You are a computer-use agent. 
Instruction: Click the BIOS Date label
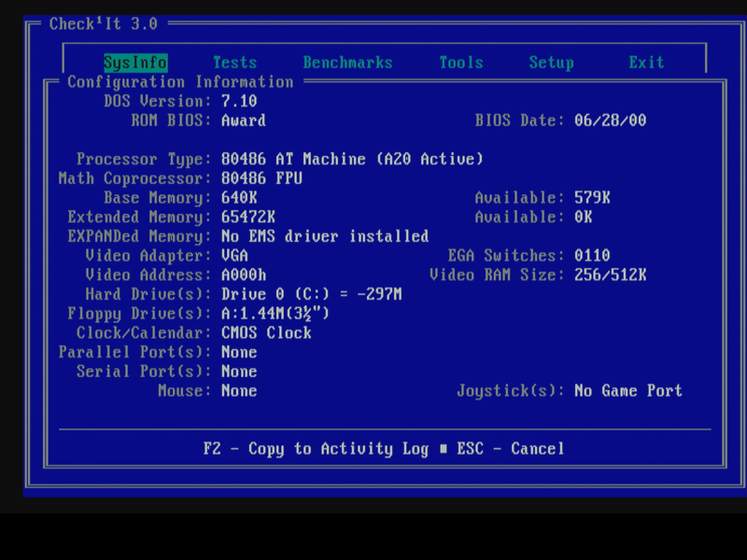point(520,120)
